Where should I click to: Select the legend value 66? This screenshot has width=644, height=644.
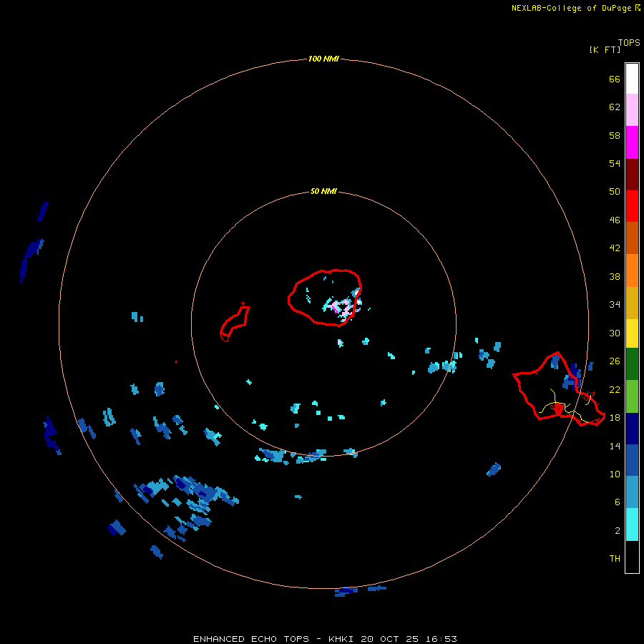(x=615, y=79)
